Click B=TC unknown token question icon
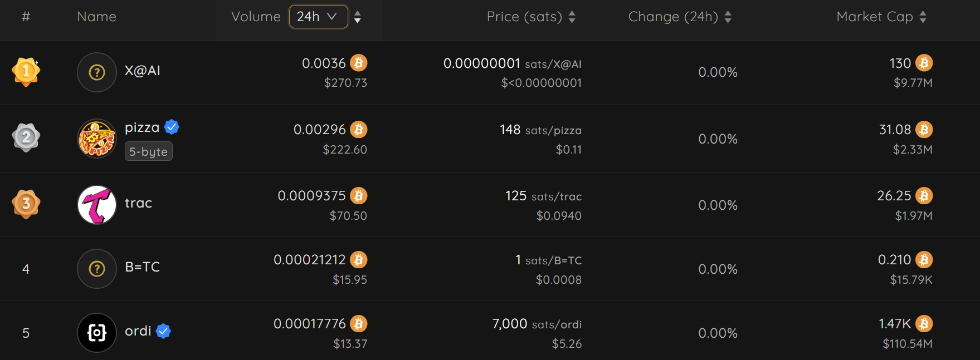Viewport: 980px width, 360px height. pyautogui.click(x=97, y=269)
